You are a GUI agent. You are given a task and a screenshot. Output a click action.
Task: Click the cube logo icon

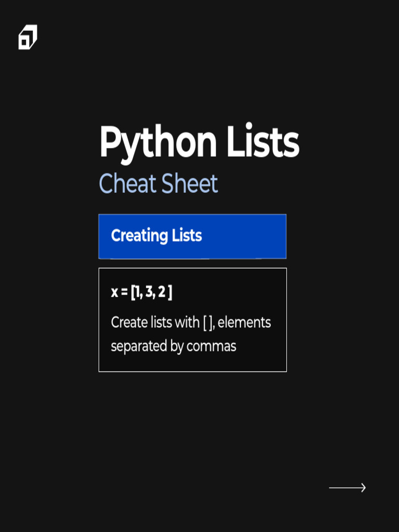click(x=28, y=37)
